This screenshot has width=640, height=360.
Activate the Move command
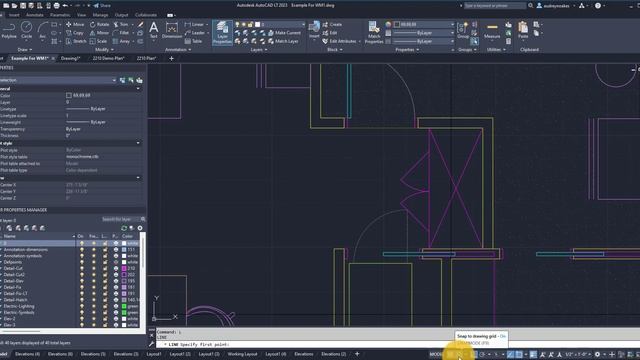pos(75,24)
